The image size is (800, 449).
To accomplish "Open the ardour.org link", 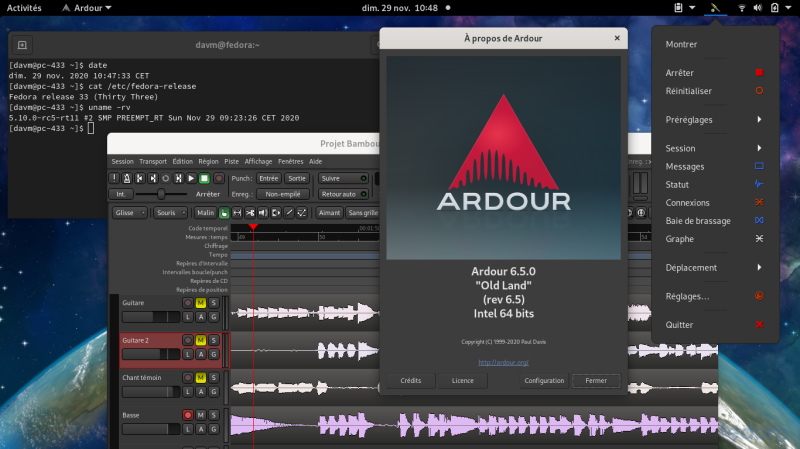I will 503,362.
